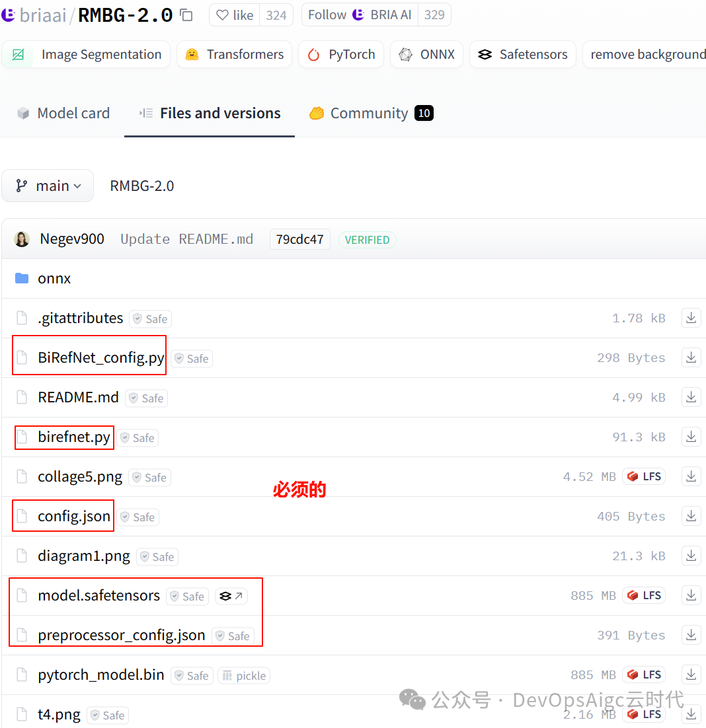Open LFS badge on pytorch_model.bin row
Image resolution: width=706 pixels, height=728 pixels.
click(644, 674)
